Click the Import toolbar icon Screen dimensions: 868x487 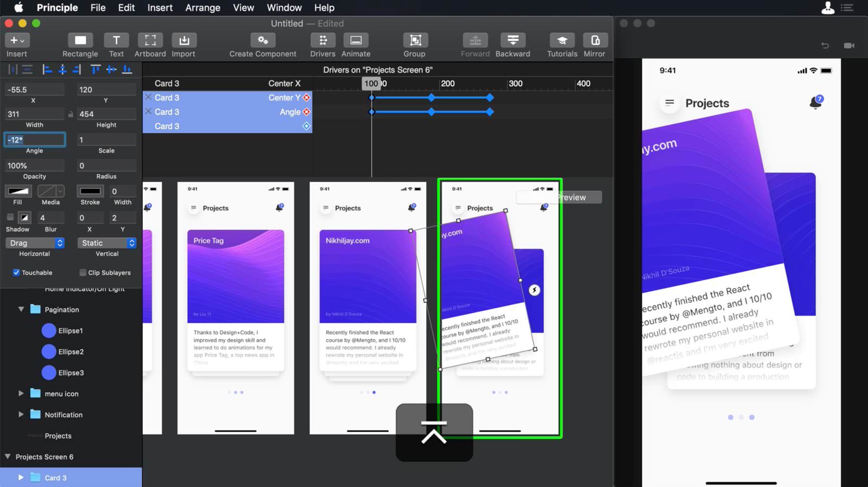184,41
